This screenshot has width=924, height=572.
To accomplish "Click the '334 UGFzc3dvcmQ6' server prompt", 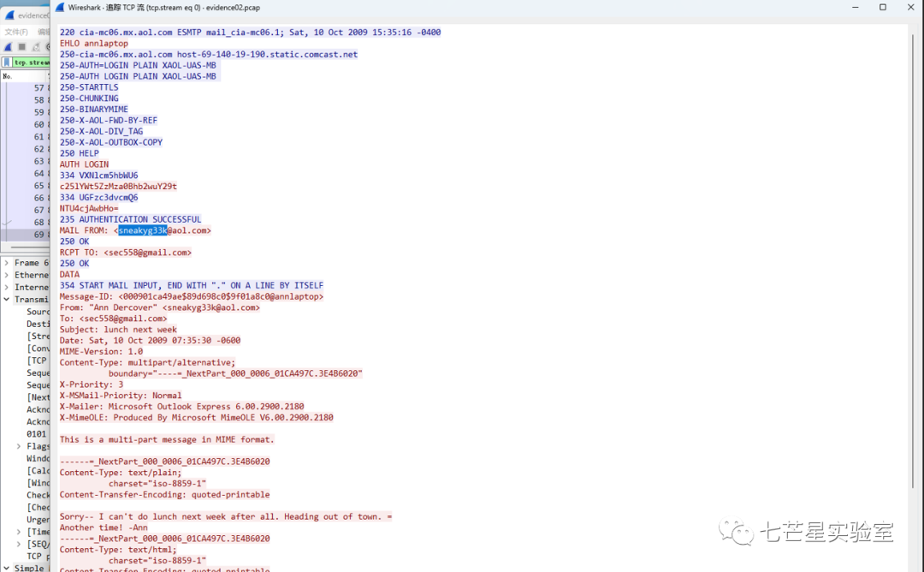I will pyautogui.click(x=98, y=198).
